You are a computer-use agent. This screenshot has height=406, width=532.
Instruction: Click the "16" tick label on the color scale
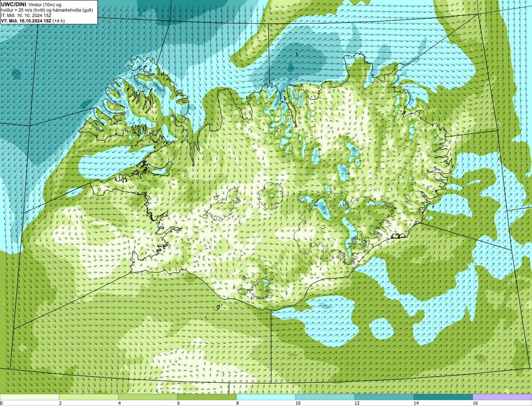[475, 403]
